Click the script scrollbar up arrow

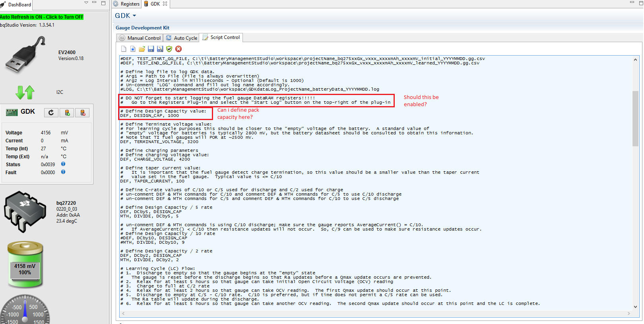(x=635, y=60)
